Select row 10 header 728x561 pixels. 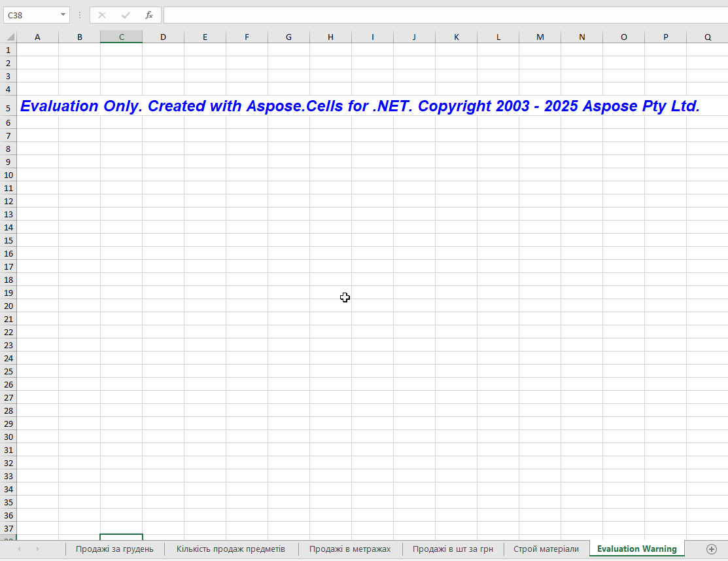9,175
